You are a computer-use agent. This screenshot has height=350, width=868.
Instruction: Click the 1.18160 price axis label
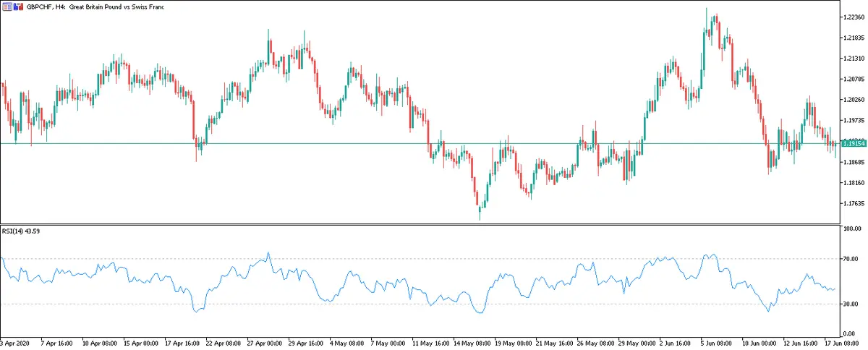point(854,183)
